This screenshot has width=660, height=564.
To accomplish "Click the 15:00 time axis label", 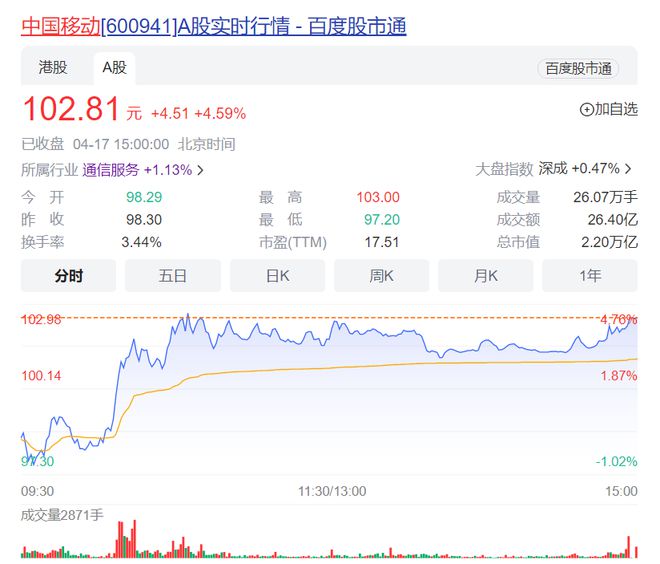I will 621,491.
